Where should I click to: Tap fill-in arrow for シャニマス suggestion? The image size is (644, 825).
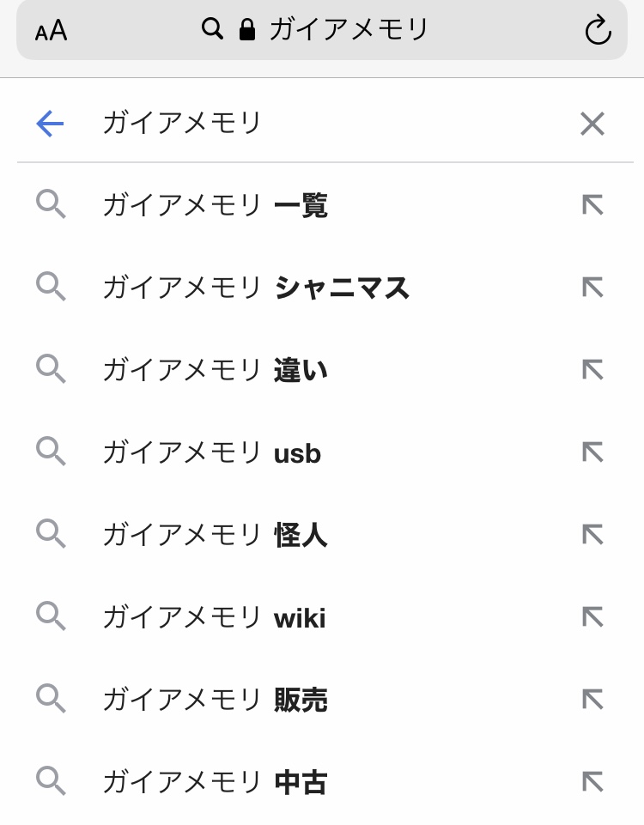tap(592, 288)
